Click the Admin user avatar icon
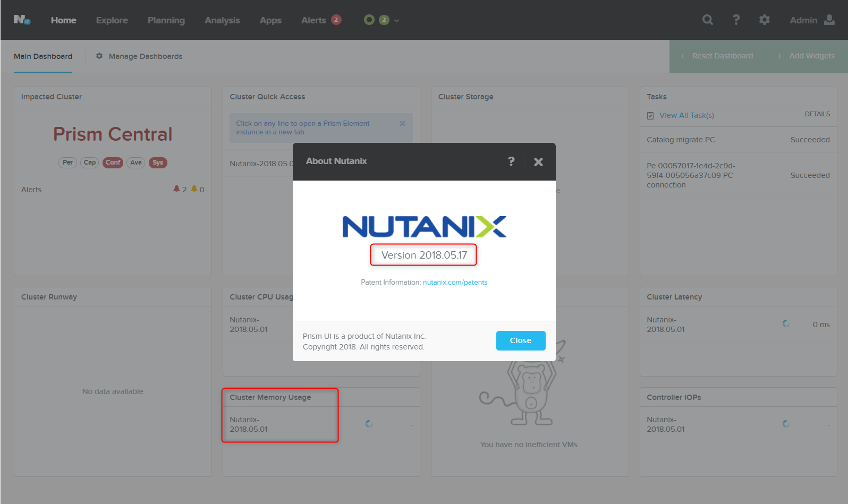The width and height of the screenshot is (848, 504). click(829, 20)
